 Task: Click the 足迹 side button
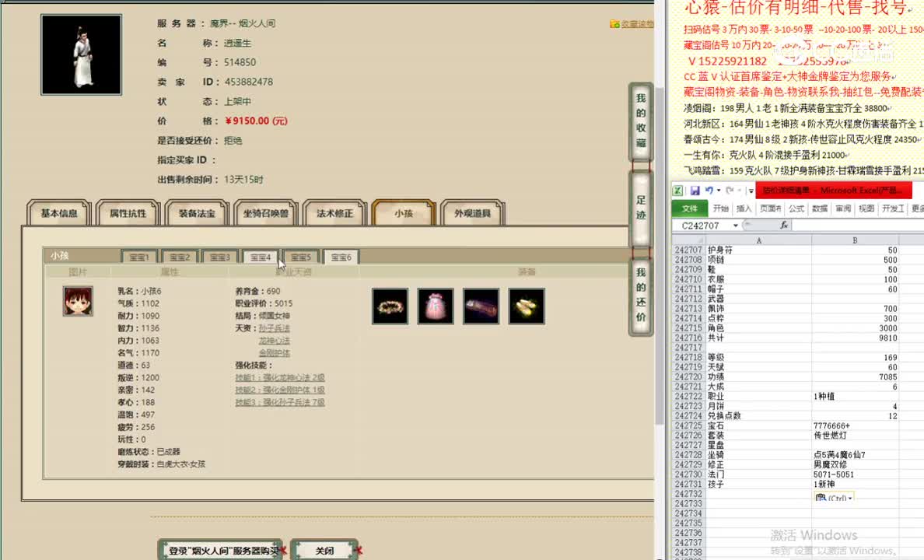pos(641,208)
